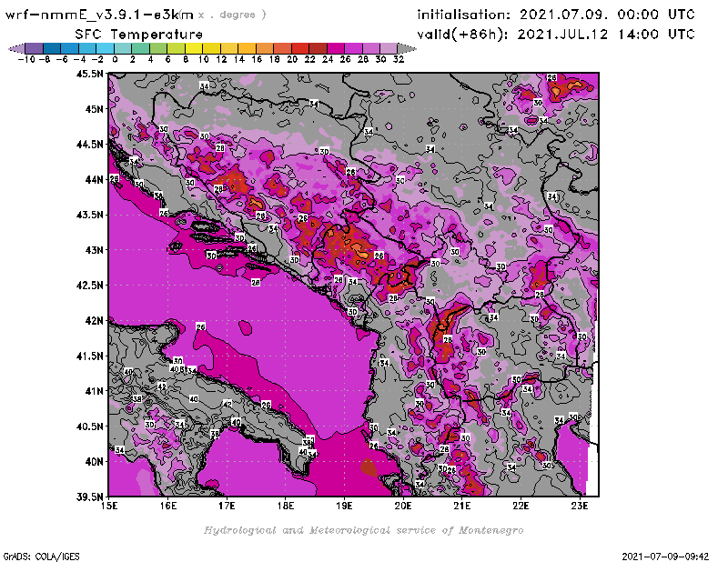This screenshot has width=728, height=562.
Task: Click the 22E longitude axis label
Action: (x=521, y=506)
